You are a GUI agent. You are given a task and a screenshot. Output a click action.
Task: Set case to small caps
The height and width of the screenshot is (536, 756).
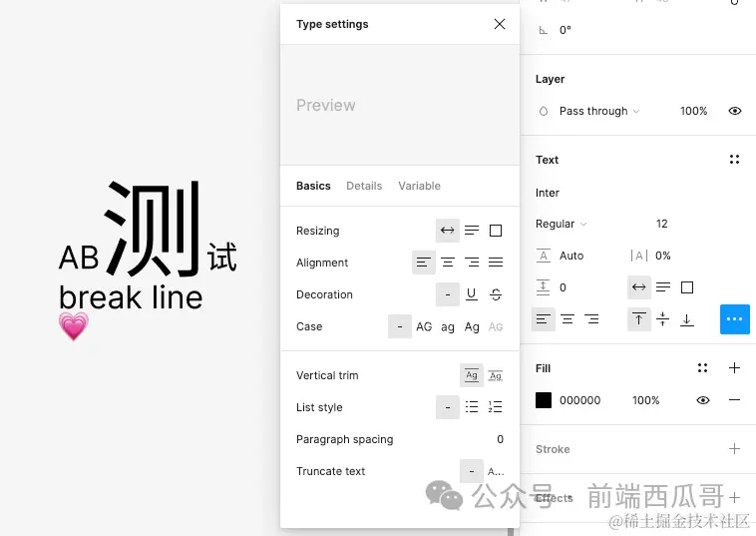pos(496,326)
